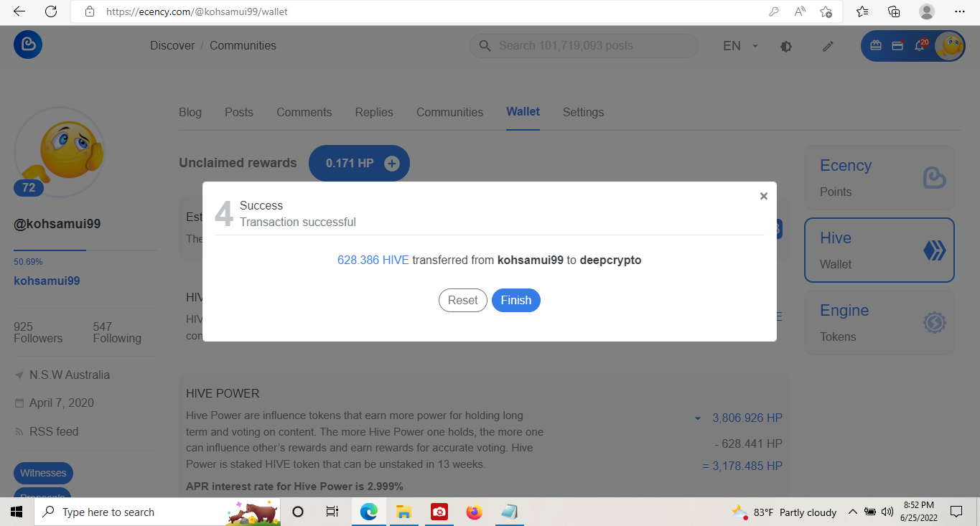980x526 pixels.
Task: Click 925 Followers count
Action: (38, 332)
